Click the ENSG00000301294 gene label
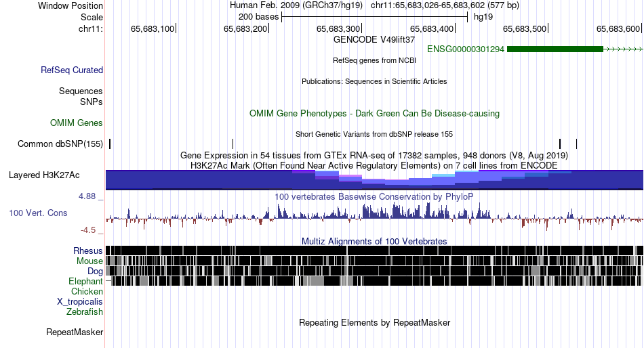Viewport: 644px width, 348px height. point(465,49)
